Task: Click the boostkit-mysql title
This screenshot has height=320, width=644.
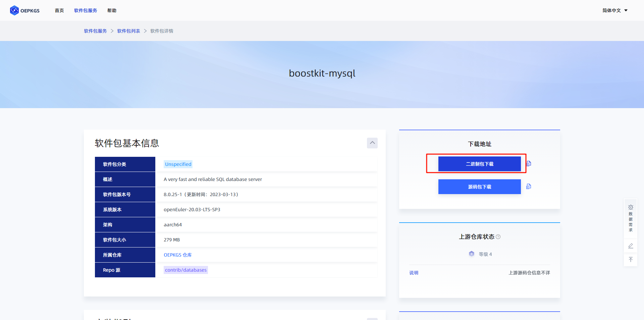Action: 322,73
